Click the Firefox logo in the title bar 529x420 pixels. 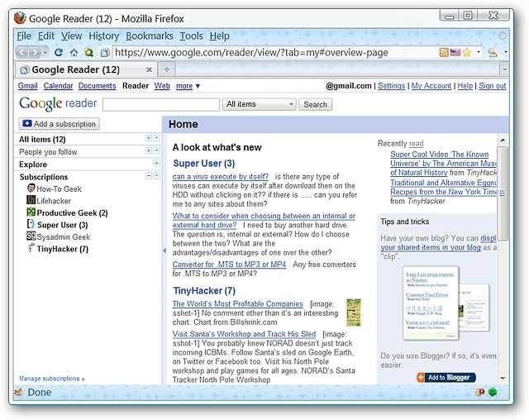pos(20,18)
